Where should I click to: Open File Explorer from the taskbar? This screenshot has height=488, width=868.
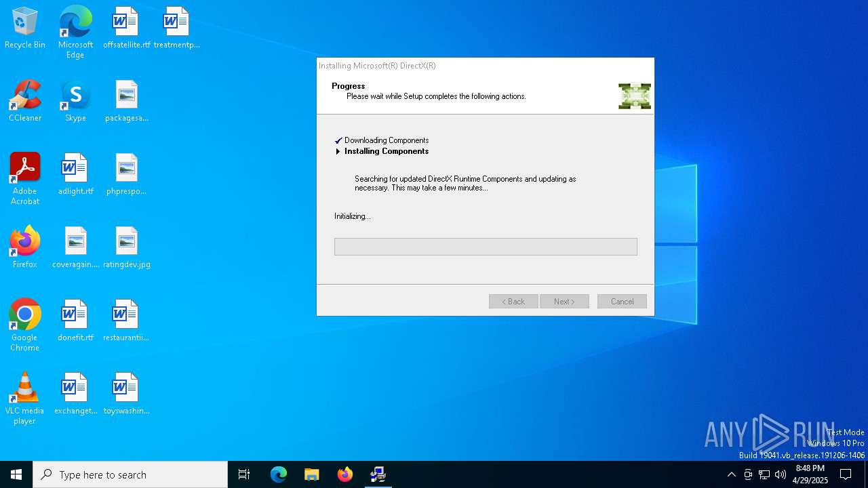coord(312,474)
